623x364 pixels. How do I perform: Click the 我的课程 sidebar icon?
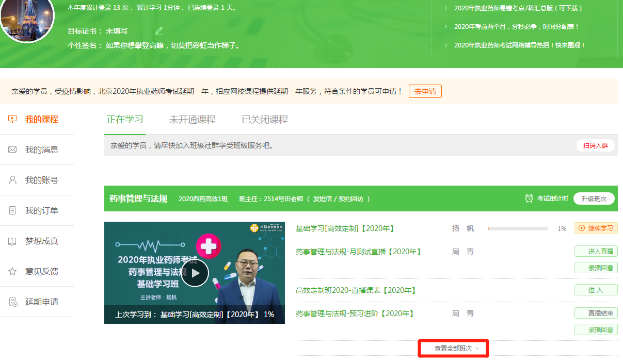13,119
